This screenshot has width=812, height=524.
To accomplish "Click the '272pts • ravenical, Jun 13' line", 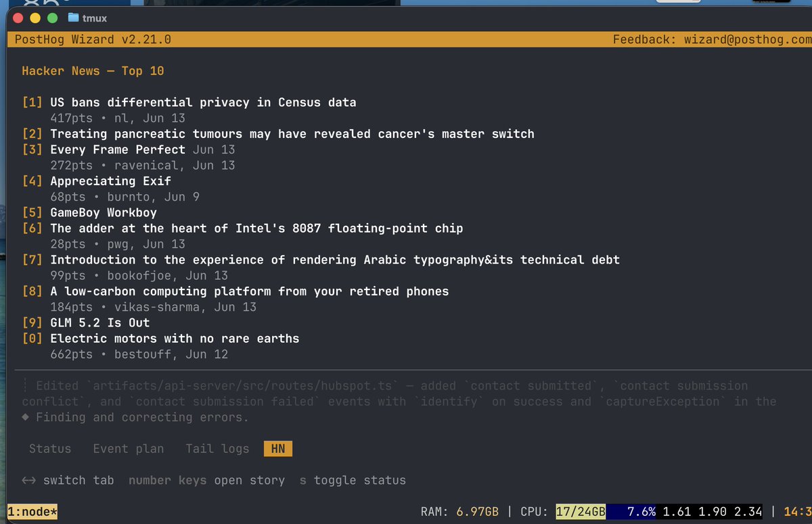I will [x=143, y=166].
